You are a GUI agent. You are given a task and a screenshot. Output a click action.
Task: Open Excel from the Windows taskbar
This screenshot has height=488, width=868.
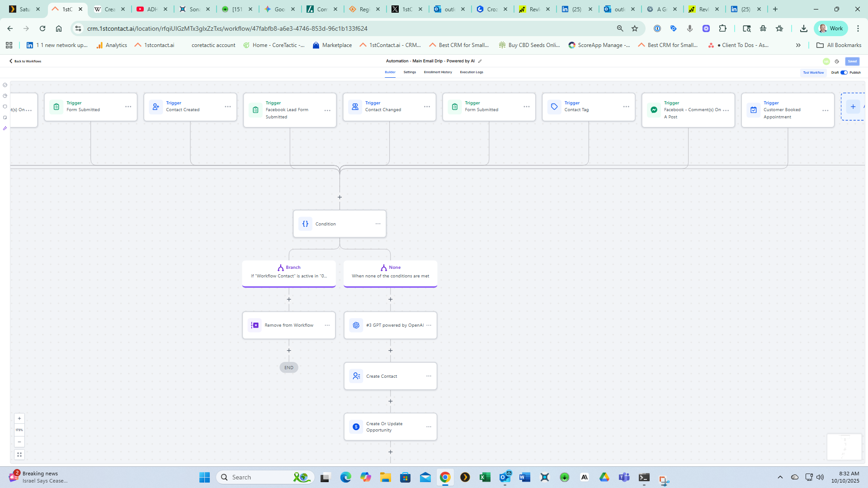point(485,477)
